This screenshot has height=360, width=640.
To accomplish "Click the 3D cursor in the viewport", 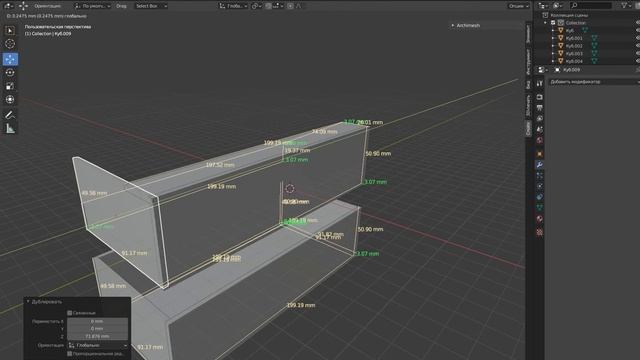I will pos(290,188).
